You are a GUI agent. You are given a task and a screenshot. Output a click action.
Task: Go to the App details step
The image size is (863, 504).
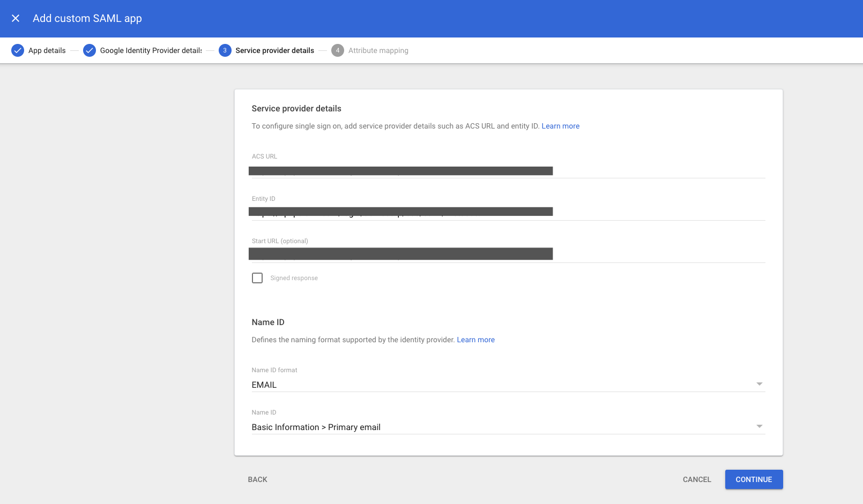(47, 50)
